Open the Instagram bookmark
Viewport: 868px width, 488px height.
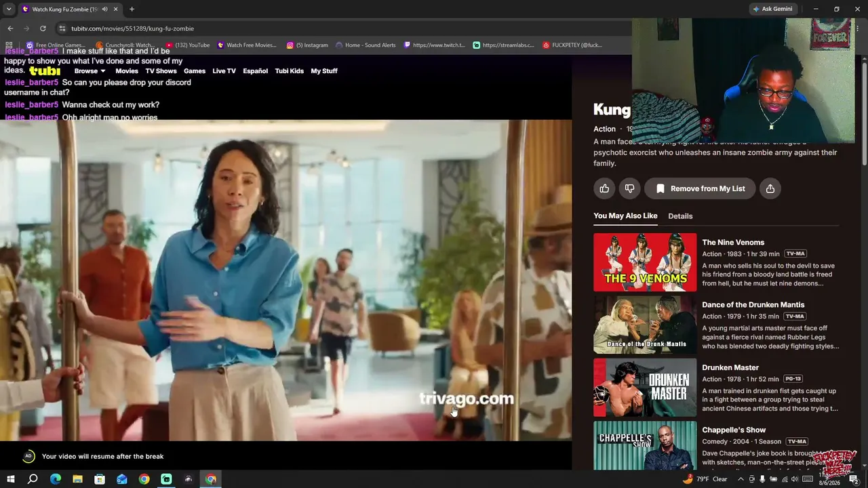coord(307,45)
